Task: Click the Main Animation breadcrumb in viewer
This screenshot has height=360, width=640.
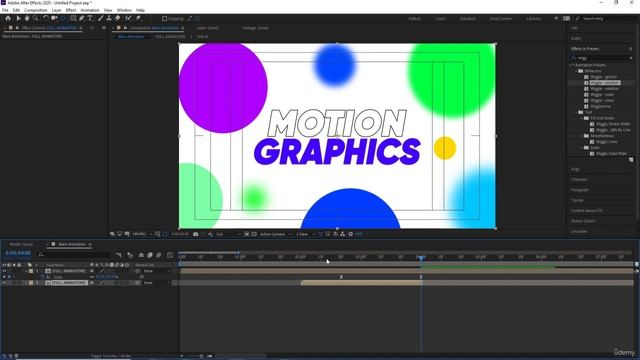Action: (131, 37)
